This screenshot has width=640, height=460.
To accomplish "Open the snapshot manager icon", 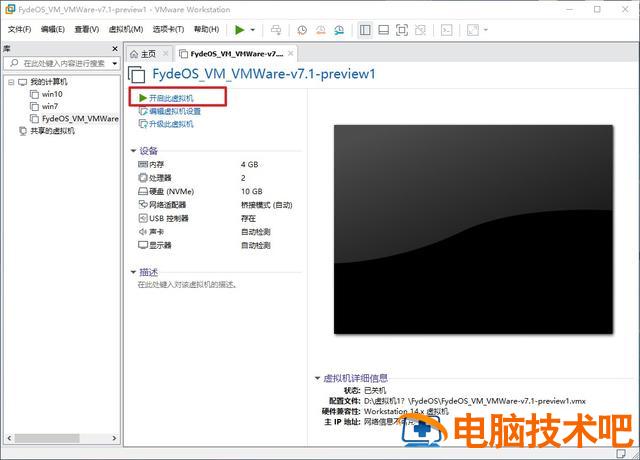I will 338,30.
